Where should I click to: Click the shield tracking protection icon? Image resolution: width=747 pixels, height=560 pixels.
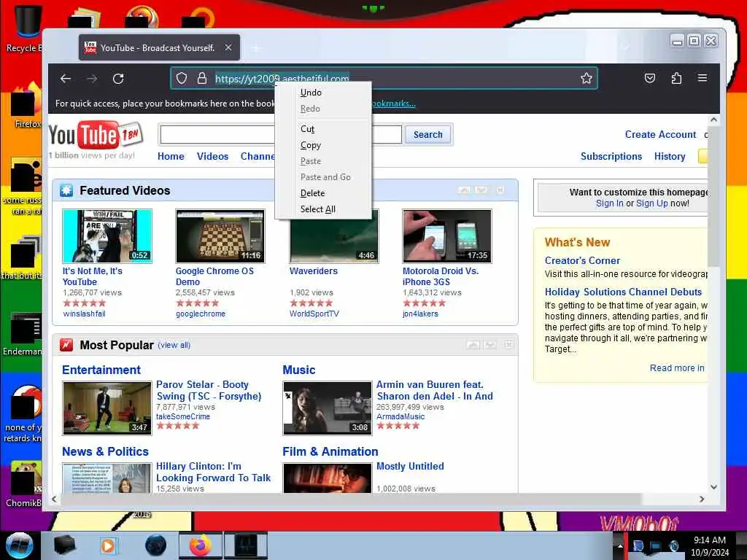(x=182, y=78)
